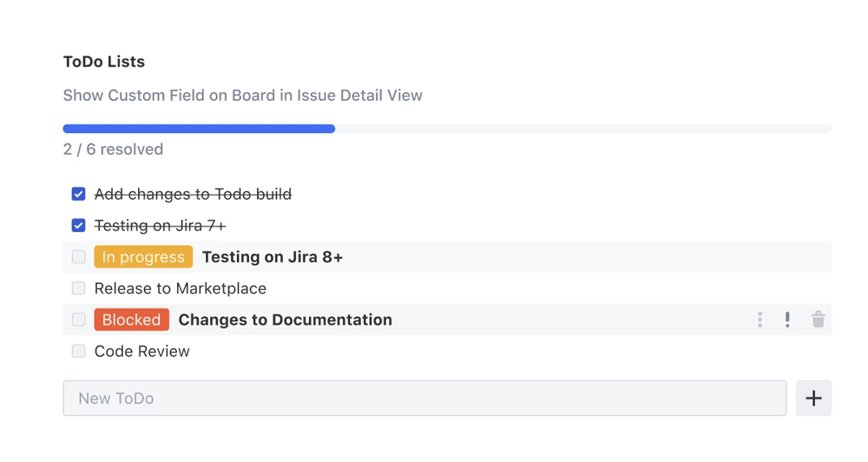Open the In progress status label
Viewport: 868px width, 462px height.
tap(143, 257)
